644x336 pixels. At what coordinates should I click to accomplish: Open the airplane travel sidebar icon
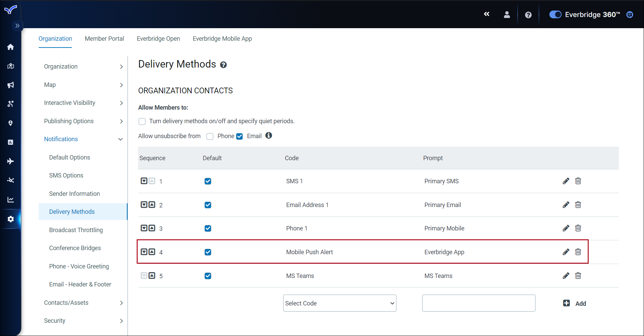point(11,161)
